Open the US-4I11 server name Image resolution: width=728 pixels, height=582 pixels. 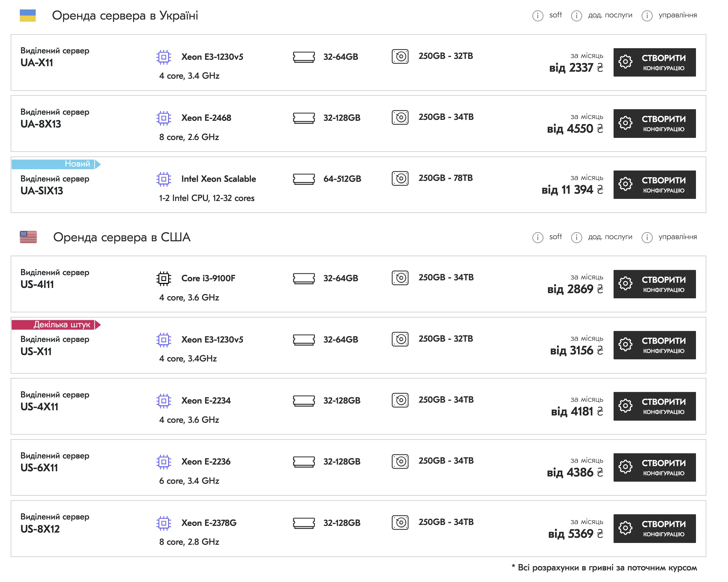pos(37,285)
